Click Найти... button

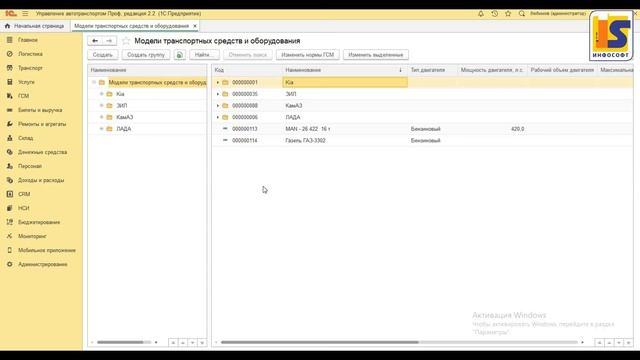coord(204,55)
